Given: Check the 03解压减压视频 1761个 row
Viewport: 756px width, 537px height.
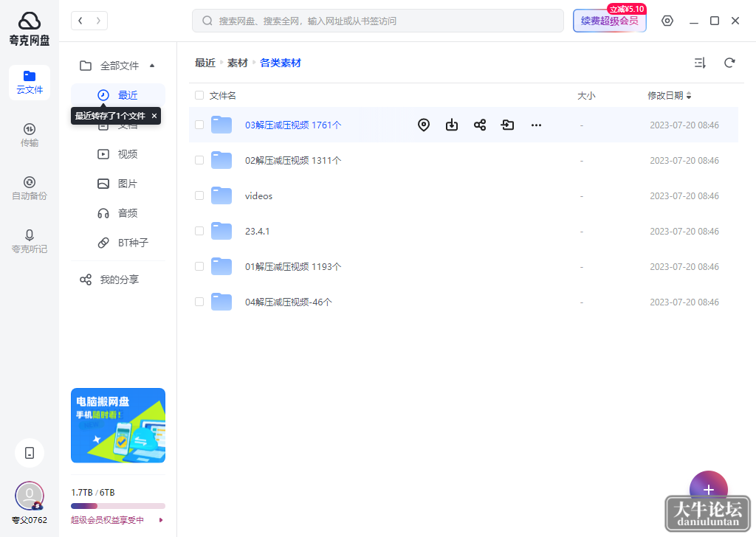Looking at the screenshot, I should (199, 125).
